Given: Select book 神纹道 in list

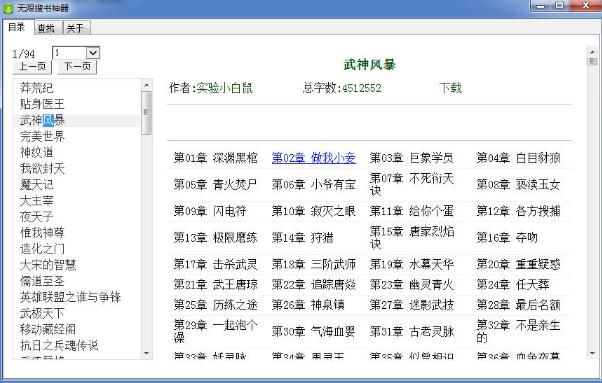Looking at the screenshot, I should [x=36, y=152].
